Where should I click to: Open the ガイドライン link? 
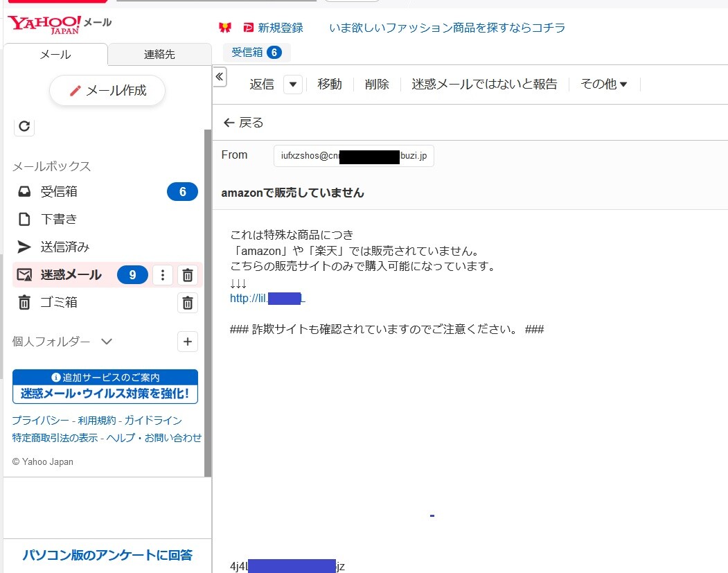(x=153, y=421)
